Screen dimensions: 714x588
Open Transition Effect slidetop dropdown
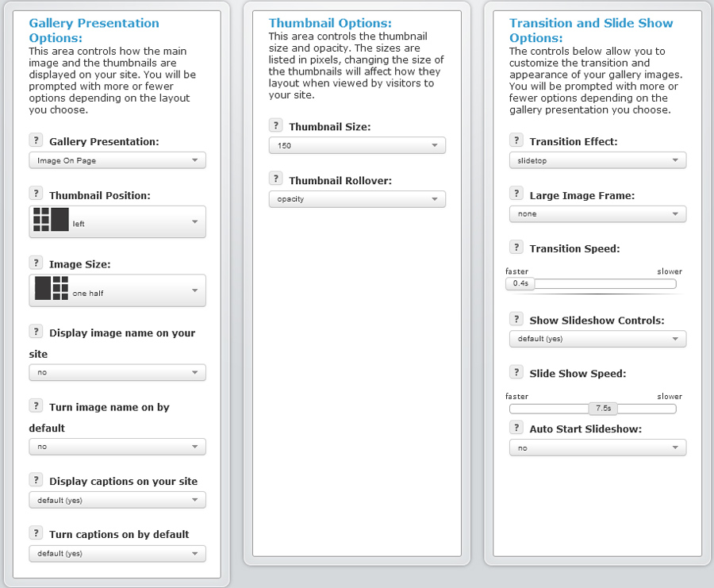(x=597, y=160)
